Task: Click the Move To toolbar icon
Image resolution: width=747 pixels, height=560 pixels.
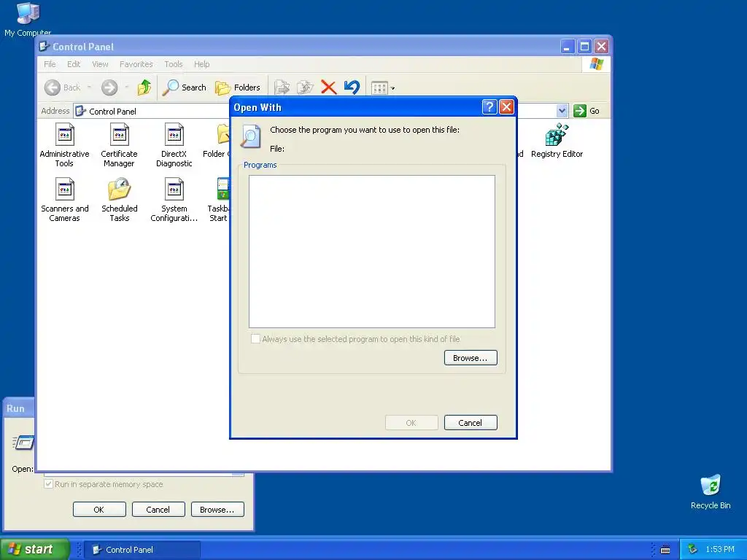Action: pos(282,87)
